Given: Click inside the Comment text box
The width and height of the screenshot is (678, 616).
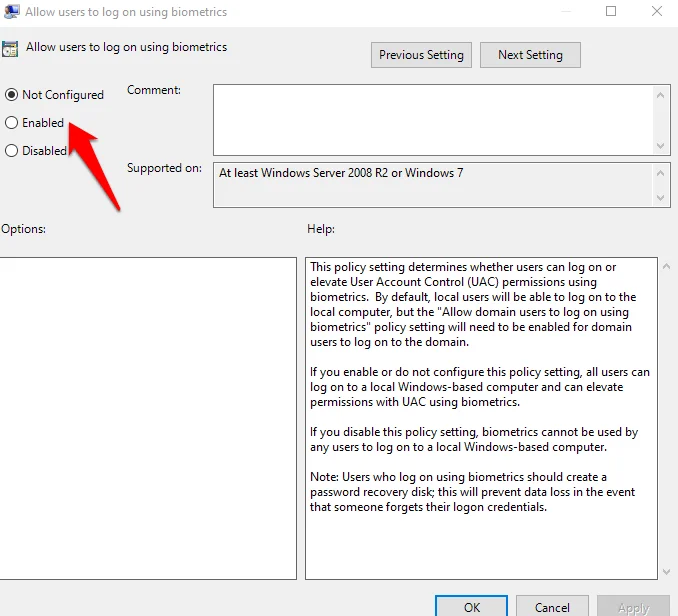Looking at the screenshot, I should point(434,120).
